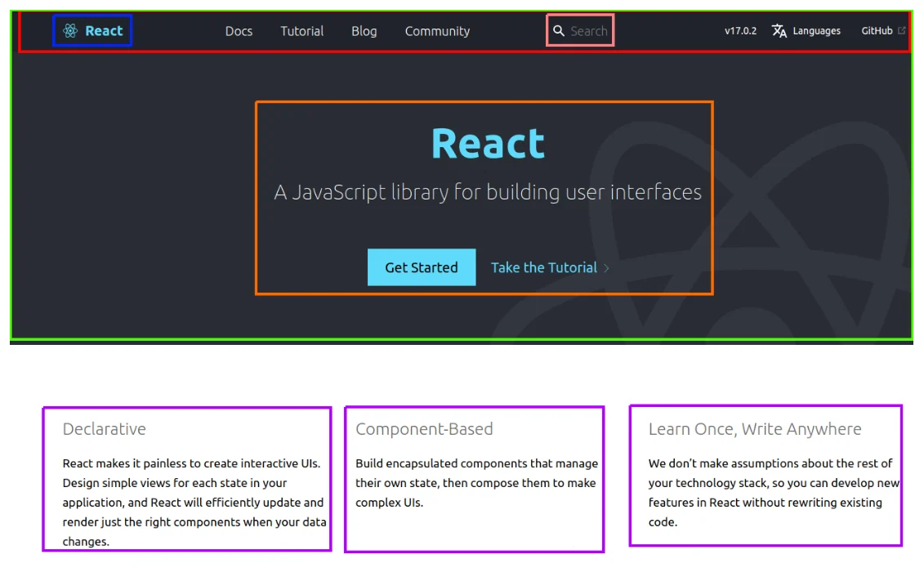924x568 pixels.
Task: Click the paragraph beginning Build encapsulated components
Action: point(476,482)
